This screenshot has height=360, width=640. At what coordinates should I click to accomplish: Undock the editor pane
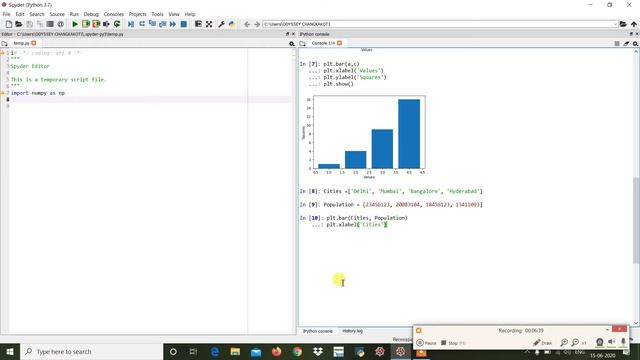[x=287, y=34]
